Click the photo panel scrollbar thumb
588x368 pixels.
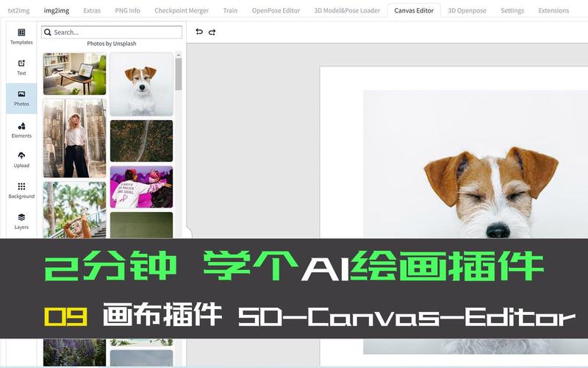pos(179,74)
